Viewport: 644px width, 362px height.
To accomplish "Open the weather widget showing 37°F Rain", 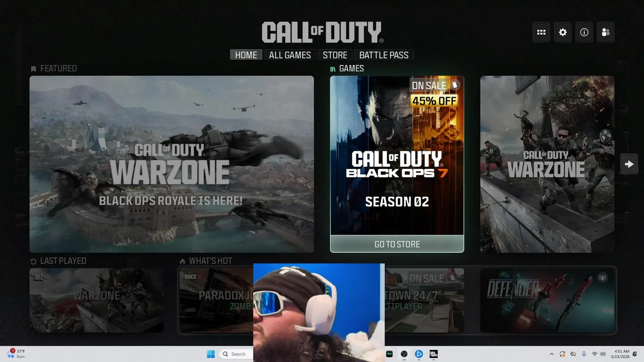I will click(x=16, y=354).
